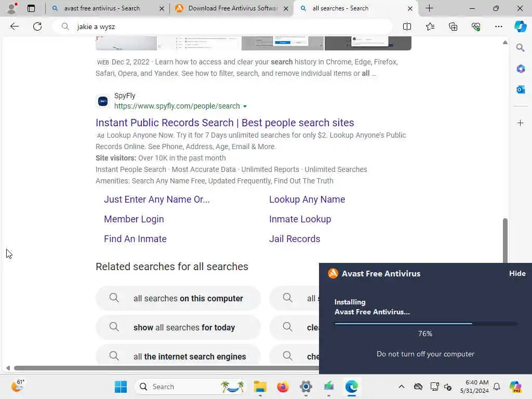Open Copilot preview taskbar icon
Viewport: 532px width, 399px height.
(515, 387)
